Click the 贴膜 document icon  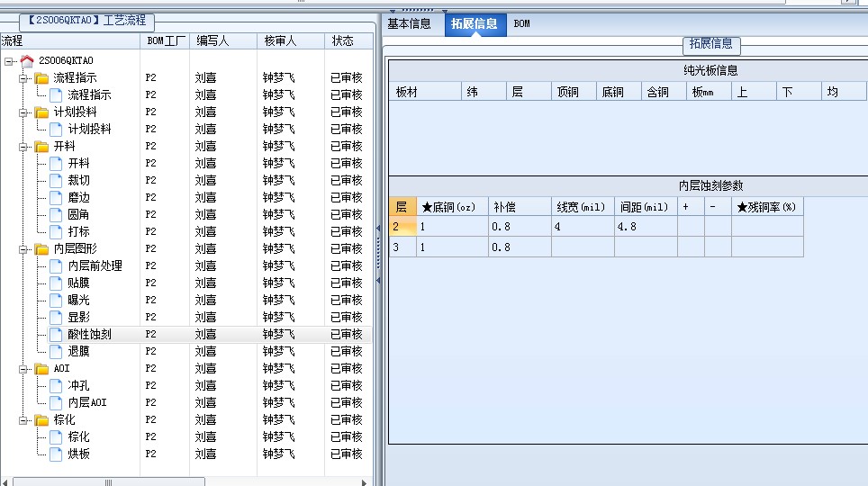pyautogui.click(x=56, y=283)
